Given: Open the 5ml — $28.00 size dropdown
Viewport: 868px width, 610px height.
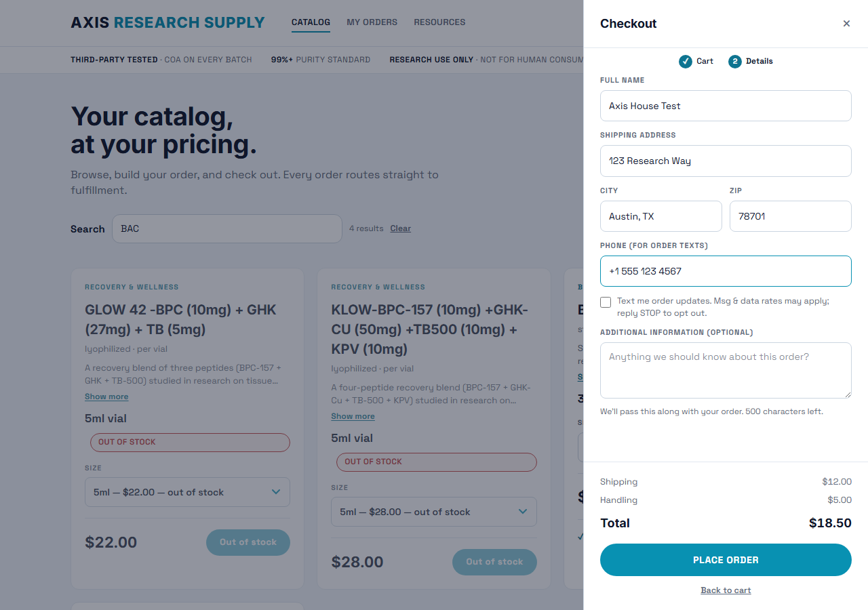Looking at the screenshot, I should coord(434,512).
